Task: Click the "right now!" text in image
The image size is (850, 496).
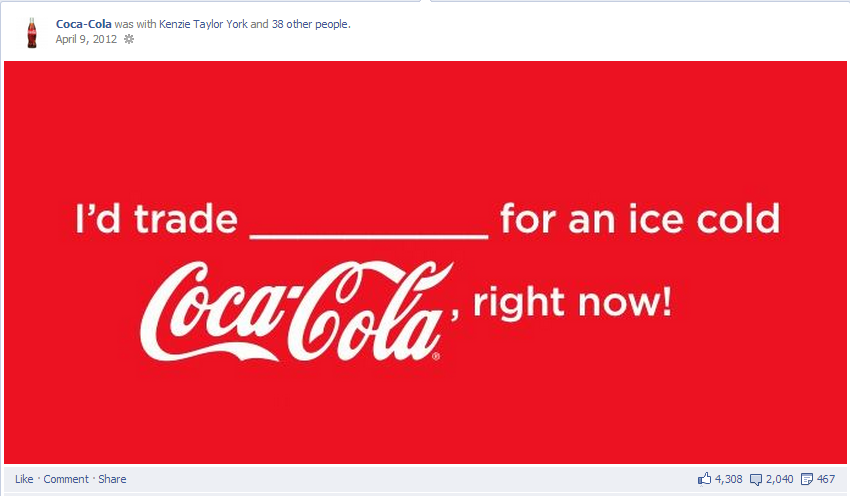Action: [x=572, y=304]
